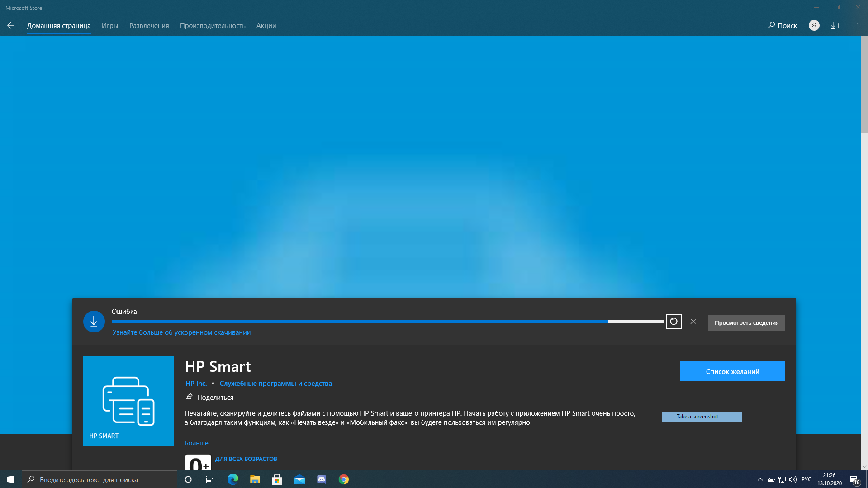This screenshot has width=868, height=488.
Task: Open Task View on the taskbar
Action: (210, 479)
